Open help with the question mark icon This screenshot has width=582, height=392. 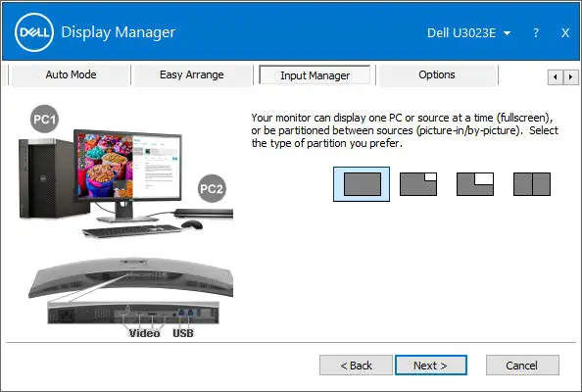(x=536, y=33)
